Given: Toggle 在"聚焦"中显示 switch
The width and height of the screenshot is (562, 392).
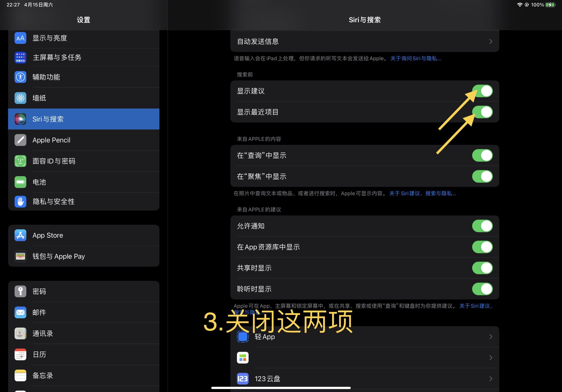Looking at the screenshot, I should click(x=482, y=177).
